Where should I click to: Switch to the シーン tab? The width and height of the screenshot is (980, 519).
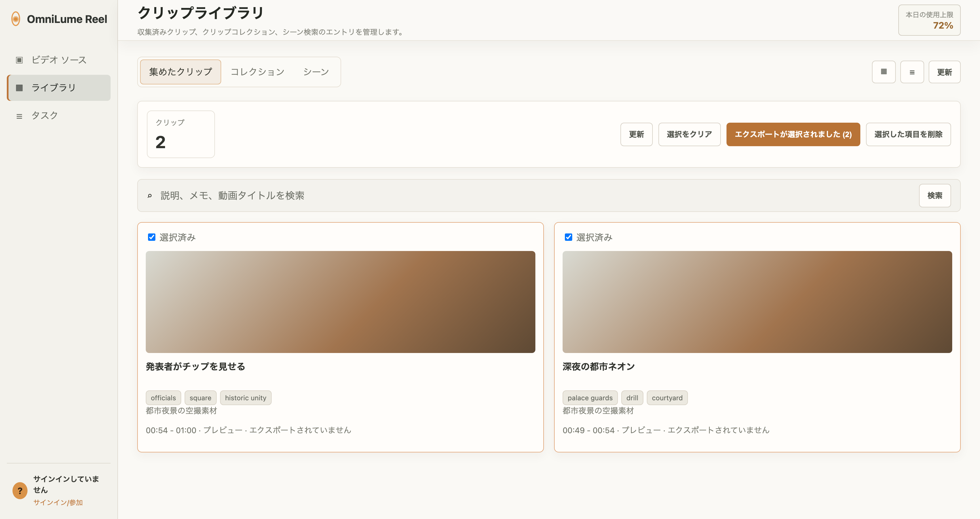316,72
